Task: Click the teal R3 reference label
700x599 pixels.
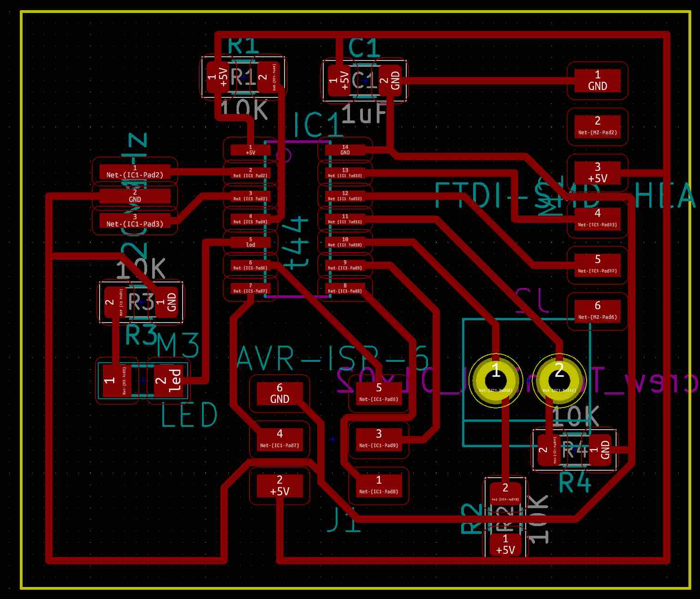Action: pyautogui.click(x=142, y=335)
